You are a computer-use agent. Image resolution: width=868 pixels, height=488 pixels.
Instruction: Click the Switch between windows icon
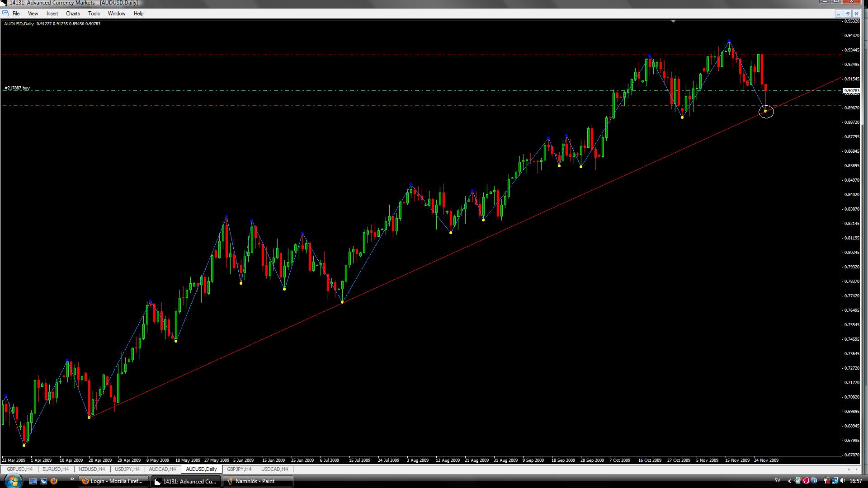coord(43,481)
